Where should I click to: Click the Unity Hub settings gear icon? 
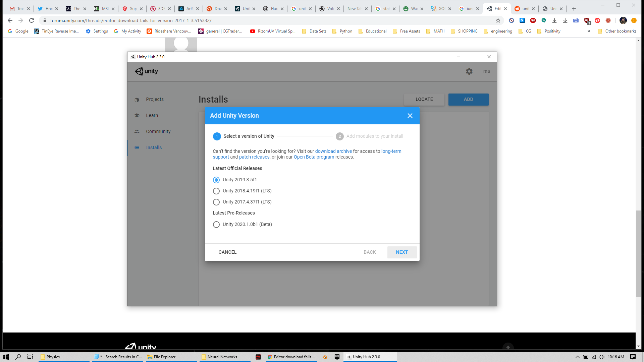coord(469,71)
